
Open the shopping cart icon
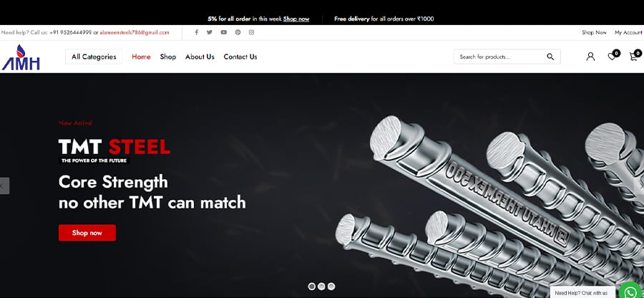coord(635,55)
